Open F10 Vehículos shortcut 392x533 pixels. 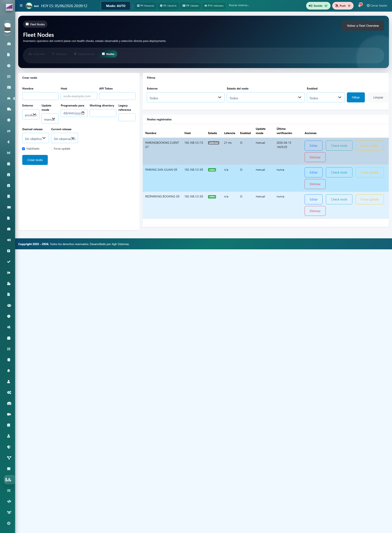(x=214, y=6)
